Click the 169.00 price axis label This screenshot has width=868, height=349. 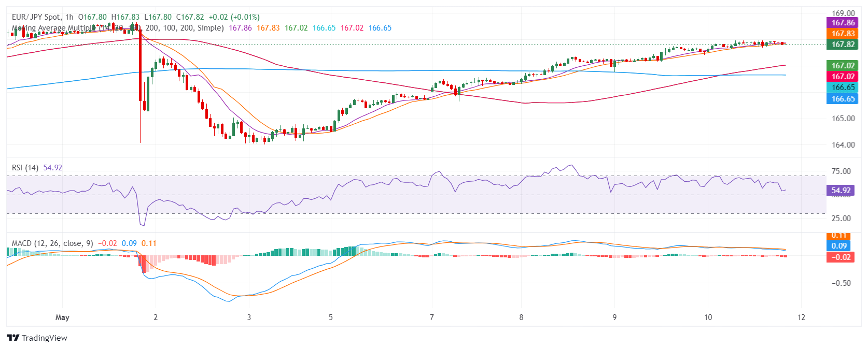coord(843,13)
